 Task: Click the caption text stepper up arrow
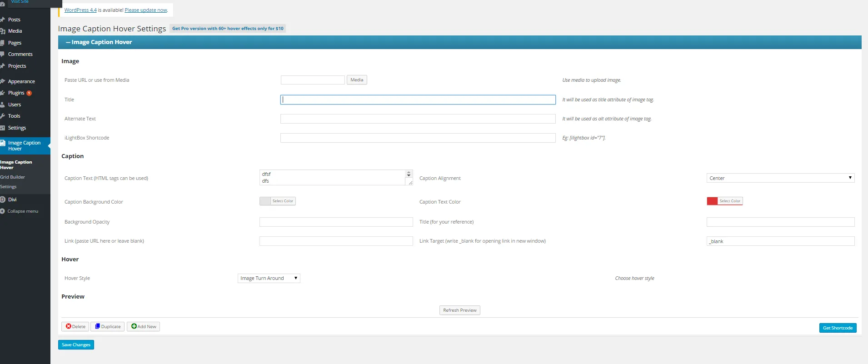click(x=409, y=173)
